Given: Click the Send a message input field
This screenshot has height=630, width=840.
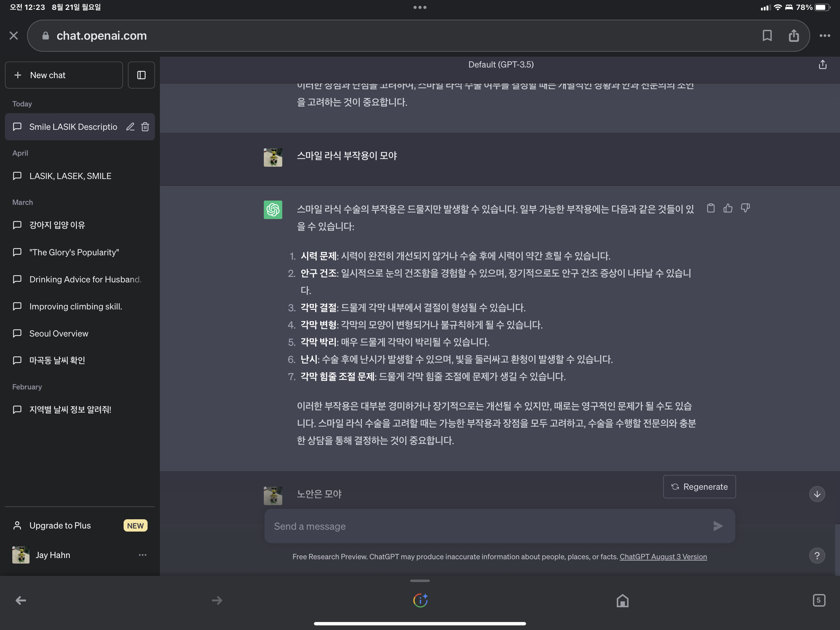Looking at the screenshot, I should (x=490, y=526).
